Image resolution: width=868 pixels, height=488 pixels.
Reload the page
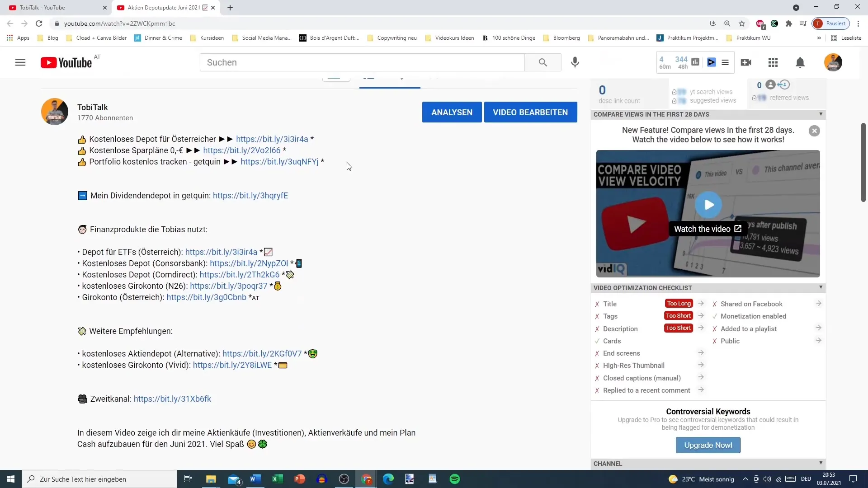pos(39,23)
